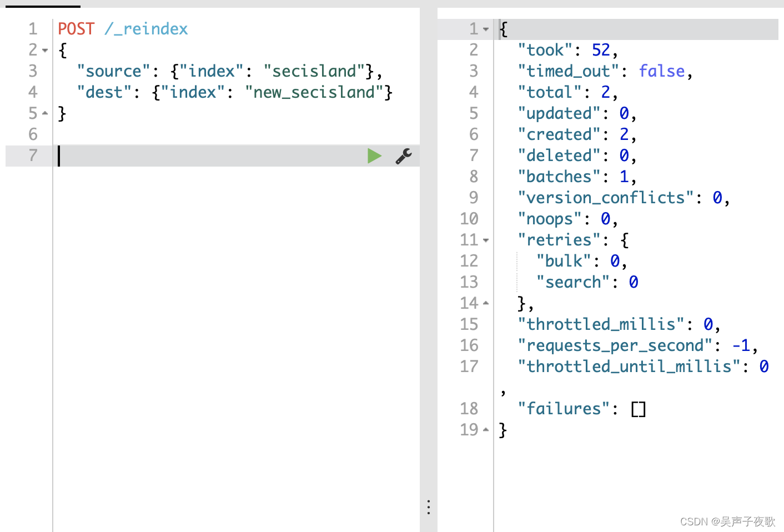This screenshot has height=532, width=784.
Task: Click the "new_secisland" index value
Action: click(x=314, y=92)
